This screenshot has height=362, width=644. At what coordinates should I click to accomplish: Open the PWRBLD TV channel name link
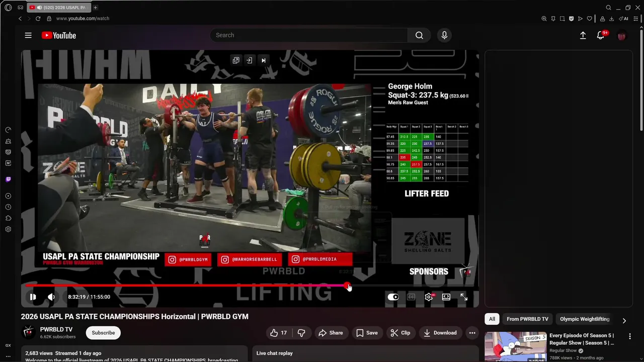(x=56, y=329)
